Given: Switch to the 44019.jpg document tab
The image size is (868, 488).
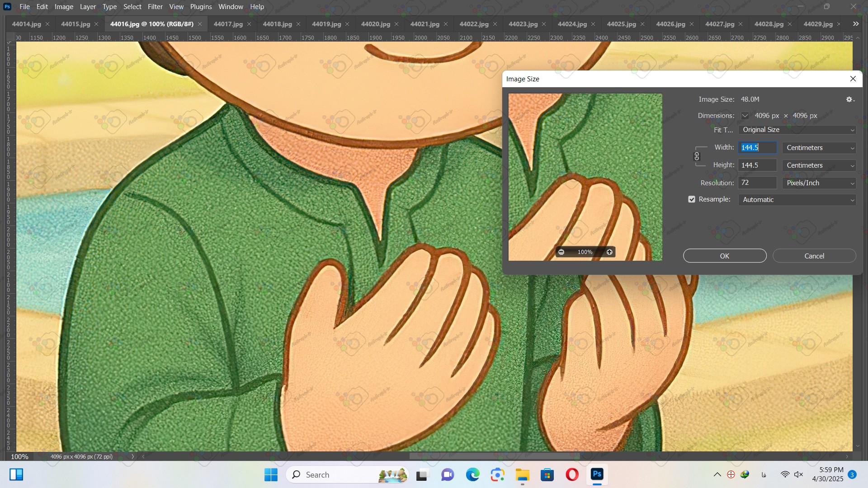Looking at the screenshot, I should point(326,24).
